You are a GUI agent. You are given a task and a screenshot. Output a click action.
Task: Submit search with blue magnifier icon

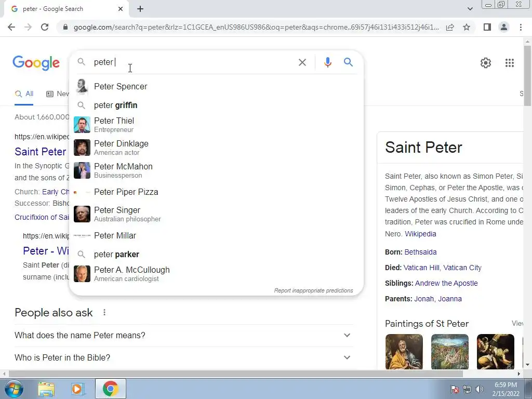click(x=348, y=62)
